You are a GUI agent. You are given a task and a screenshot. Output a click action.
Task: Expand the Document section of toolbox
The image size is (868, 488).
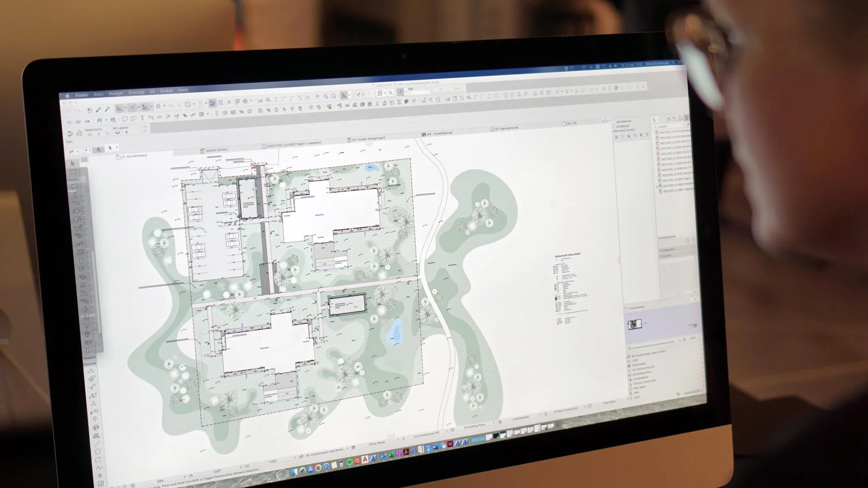coord(89,363)
